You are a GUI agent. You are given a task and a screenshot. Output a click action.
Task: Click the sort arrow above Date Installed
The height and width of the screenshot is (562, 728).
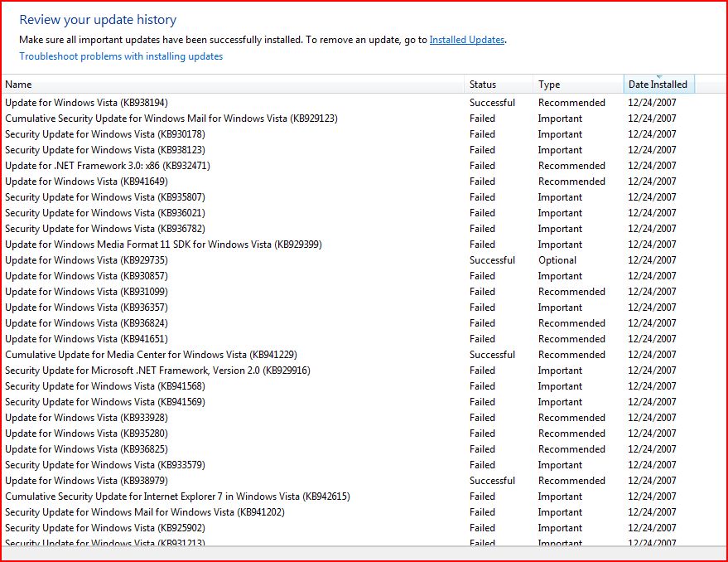point(659,77)
